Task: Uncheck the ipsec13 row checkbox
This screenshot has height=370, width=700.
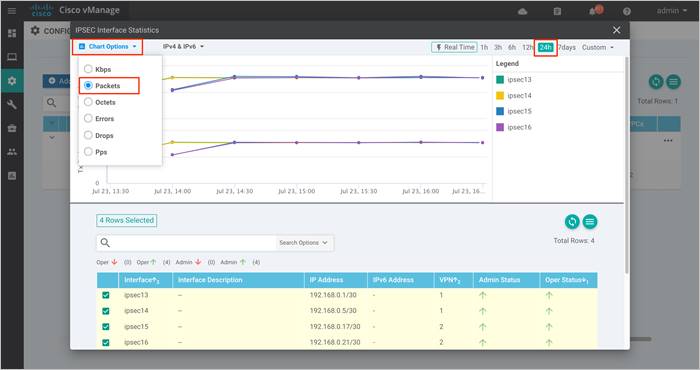Action: click(x=106, y=295)
